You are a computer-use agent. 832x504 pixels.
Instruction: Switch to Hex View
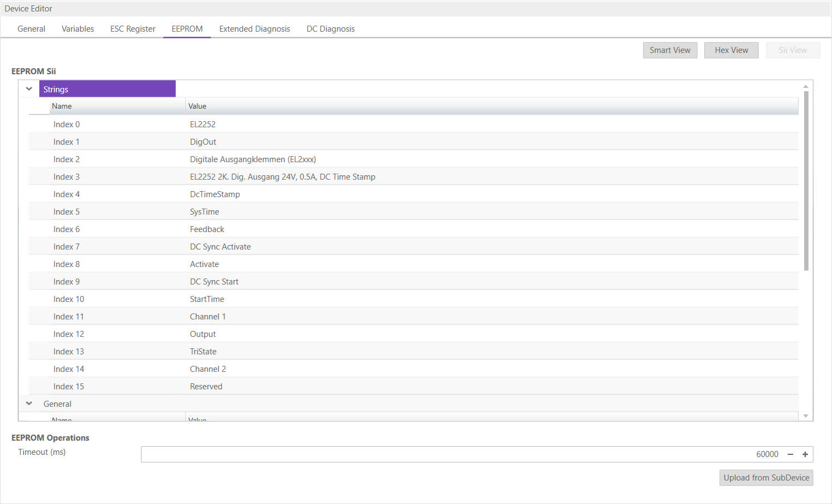tap(731, 50)
